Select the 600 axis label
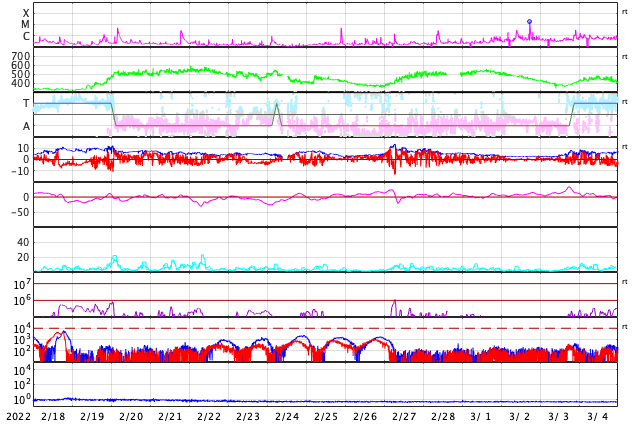 point(21,65)
